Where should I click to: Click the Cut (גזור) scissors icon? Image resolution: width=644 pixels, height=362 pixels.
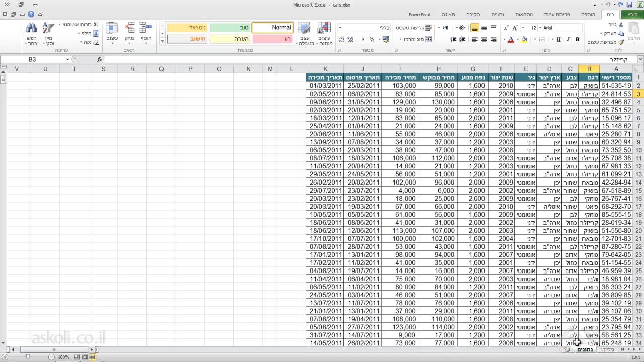[621, 25]
